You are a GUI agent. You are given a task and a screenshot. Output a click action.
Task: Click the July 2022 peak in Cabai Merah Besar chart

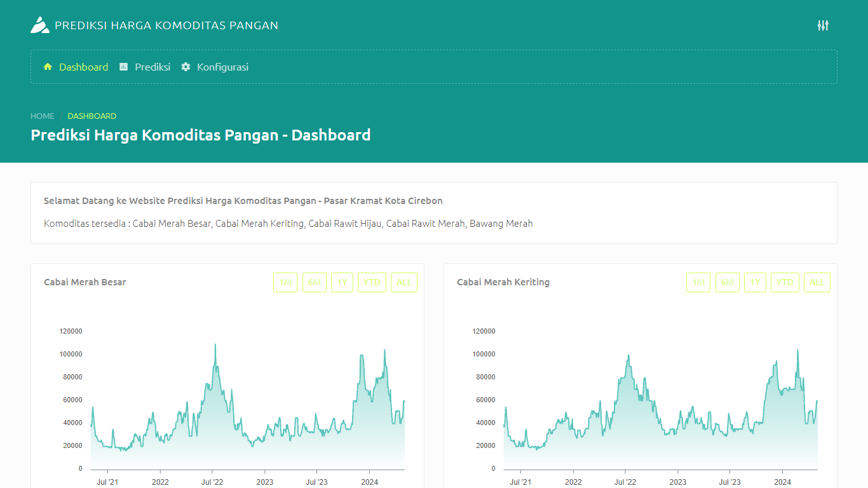(215, 345)
